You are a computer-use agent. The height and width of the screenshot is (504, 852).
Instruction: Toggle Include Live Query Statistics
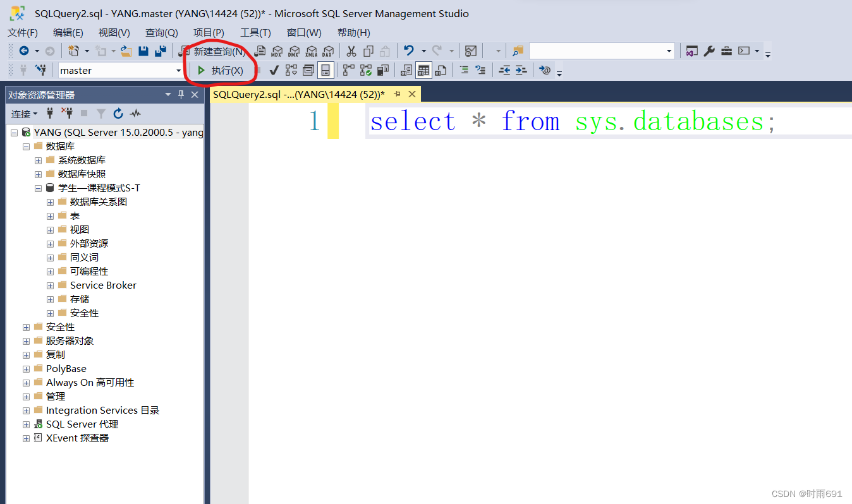click(366, 70)
